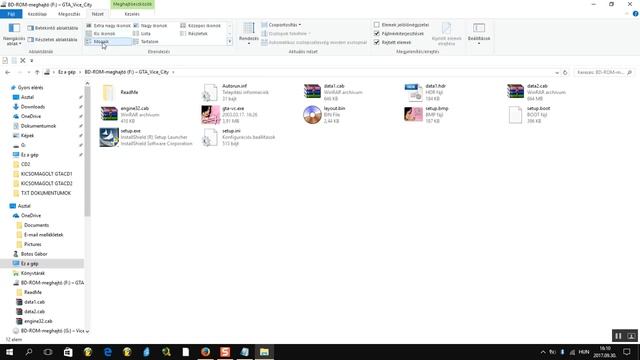Choose Extra nagy ikonok layout
Image resolution: width=640 pixels, height=360 pixels.
tap(108, 25)
